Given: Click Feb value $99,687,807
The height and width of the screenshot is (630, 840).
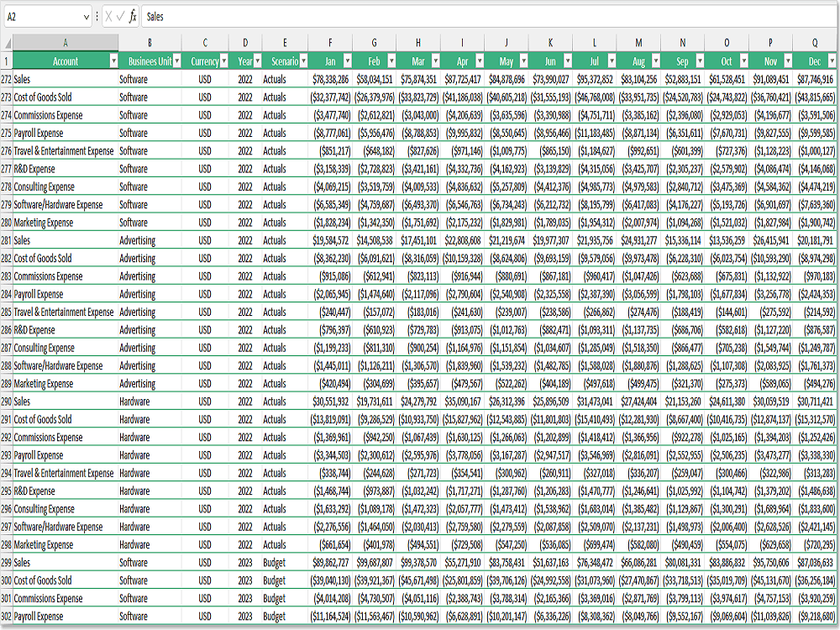Looking at the screenshot, I should tap(375, 563).
